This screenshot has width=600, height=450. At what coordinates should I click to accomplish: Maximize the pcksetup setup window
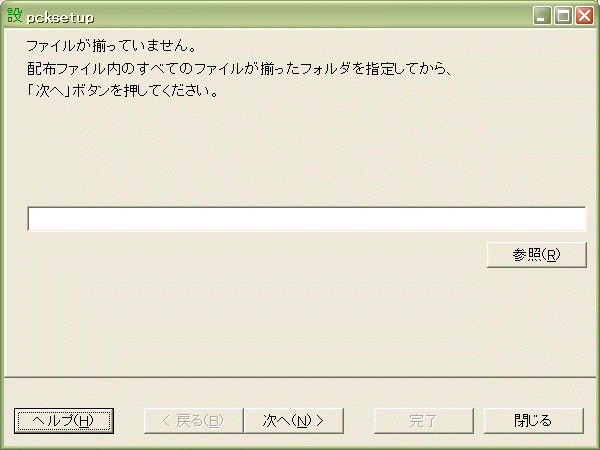(563, 16)
